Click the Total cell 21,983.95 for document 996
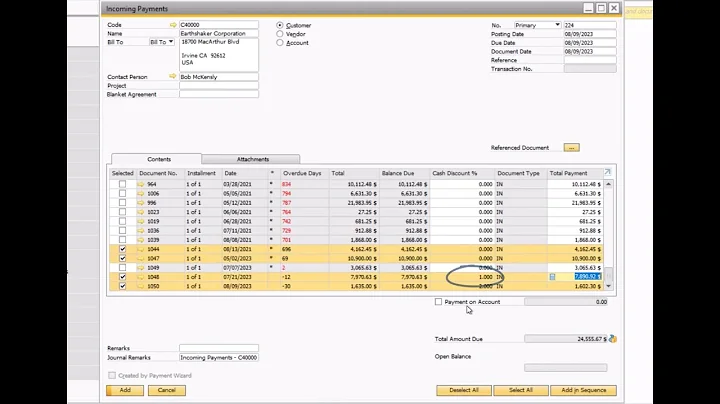 [355, 202]
